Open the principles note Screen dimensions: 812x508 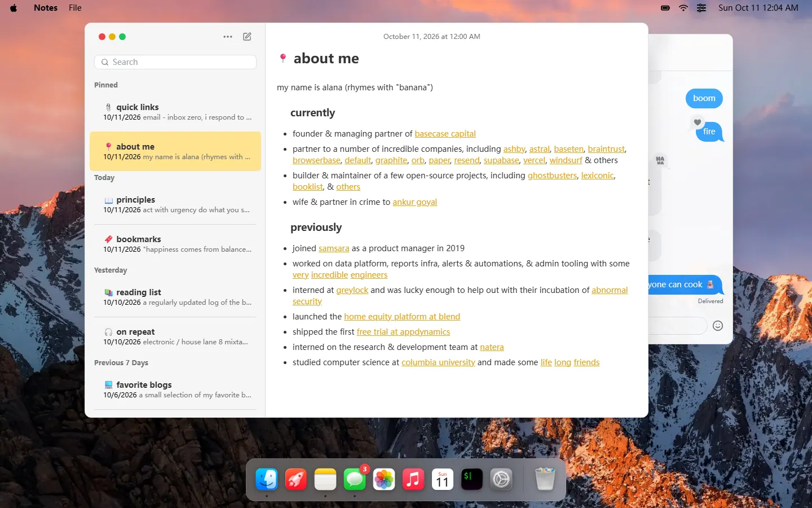coord(175,204)
